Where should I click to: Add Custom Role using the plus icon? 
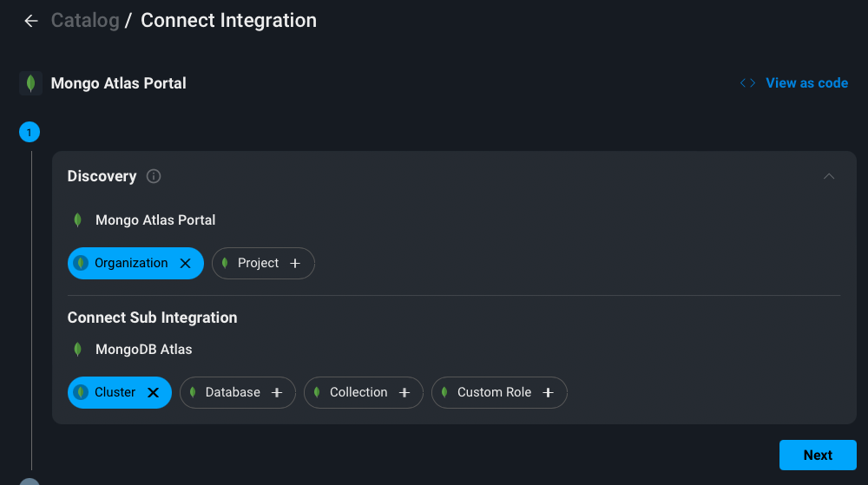tap(548, 393)
